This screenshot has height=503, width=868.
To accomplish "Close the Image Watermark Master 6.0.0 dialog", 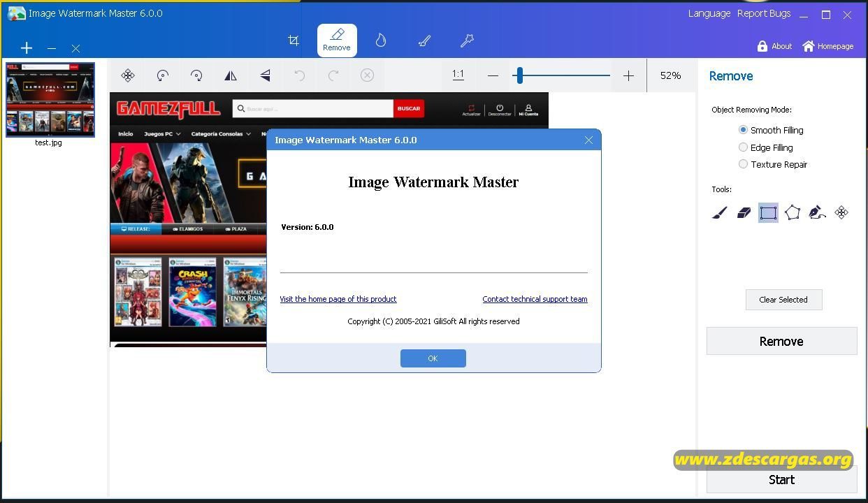I will pos(588,140).
